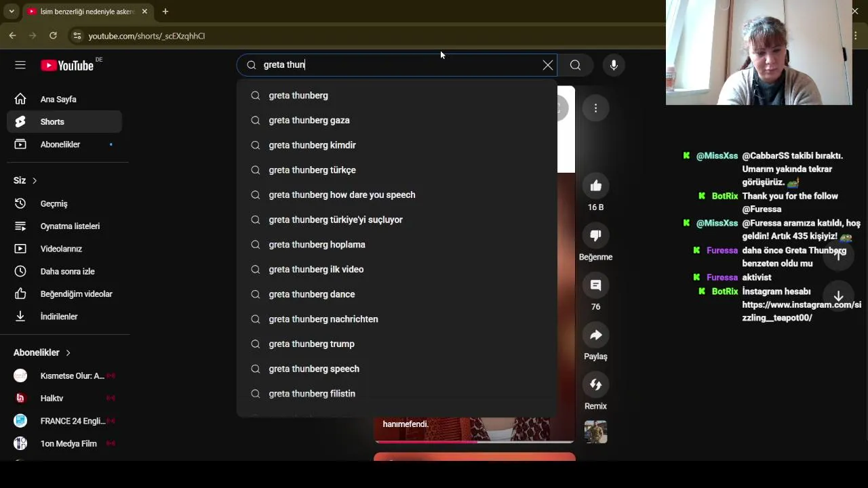The height and width of the screenshot is (488, 868).
Task: Select suggestion "greta thunberg speech"
Action: (397, 369)
